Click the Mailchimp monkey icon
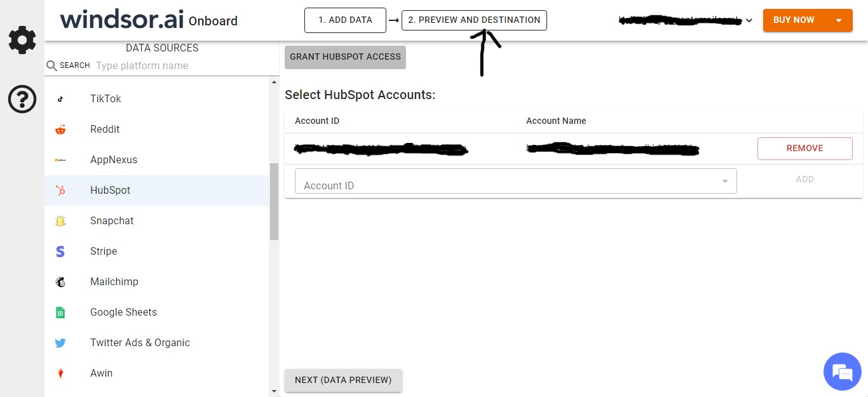This screenshot has height=397, width=868. click(x=60, y=282)
